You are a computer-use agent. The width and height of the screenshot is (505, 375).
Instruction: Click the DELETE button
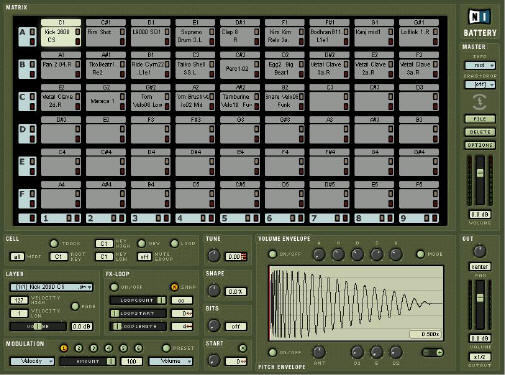tap(480, 132)
